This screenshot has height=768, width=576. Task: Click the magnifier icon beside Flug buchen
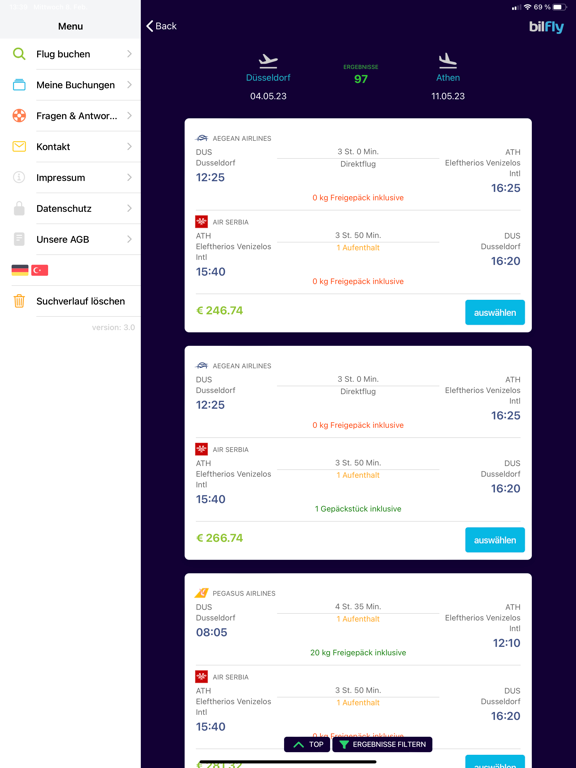pyautogui.click(x=19, y=54)
